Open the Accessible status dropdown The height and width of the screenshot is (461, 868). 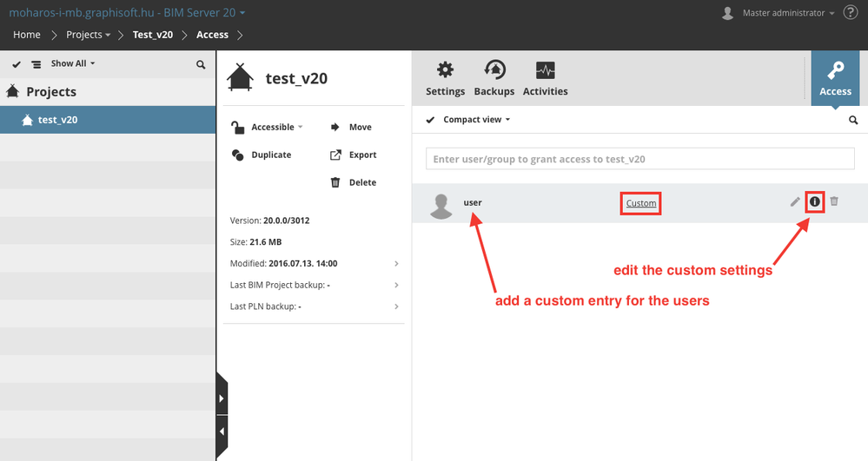click(x=267, y=128)
